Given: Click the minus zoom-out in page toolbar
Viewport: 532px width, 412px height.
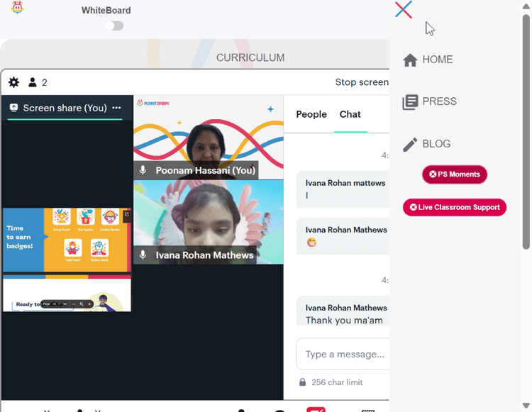Looking at the screenshot, I should coord(74,304).
